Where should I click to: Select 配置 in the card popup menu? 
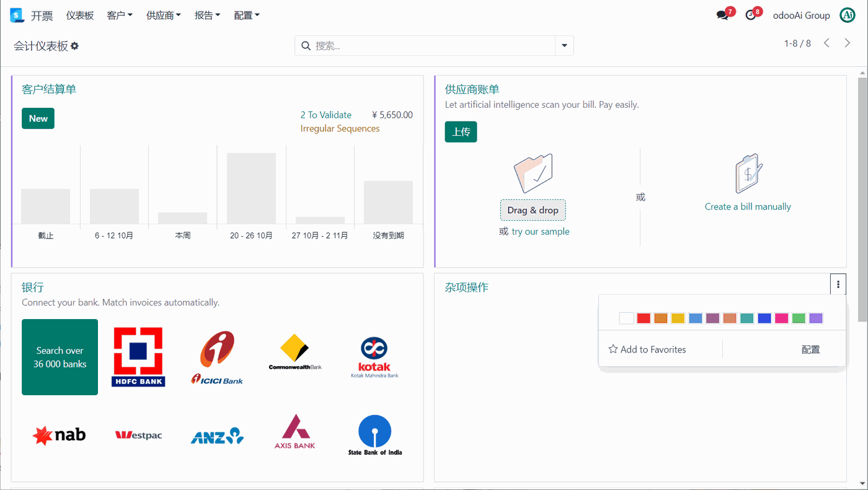[811, 349]
